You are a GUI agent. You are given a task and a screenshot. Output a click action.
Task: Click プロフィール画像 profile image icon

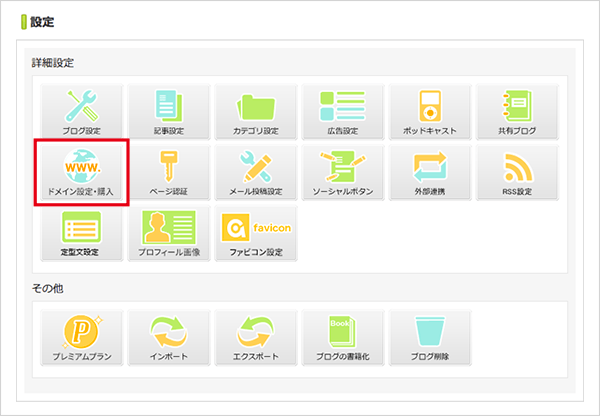tap(169, 234)
